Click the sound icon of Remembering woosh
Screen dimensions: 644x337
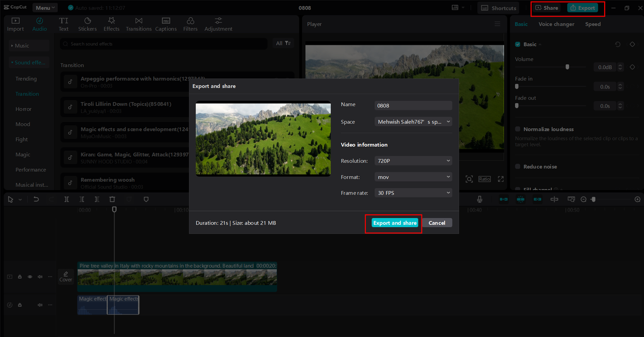pyautogui.click(x=70, y=183)
